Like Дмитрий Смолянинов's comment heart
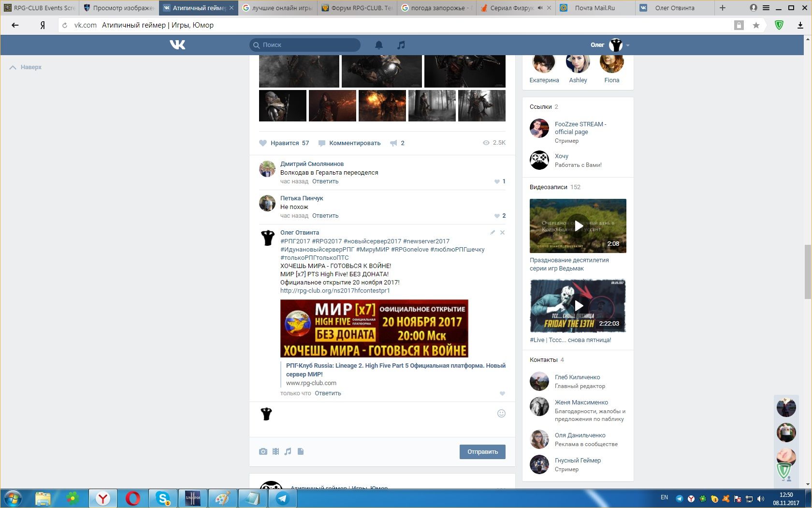 click(x=497, y=182)
